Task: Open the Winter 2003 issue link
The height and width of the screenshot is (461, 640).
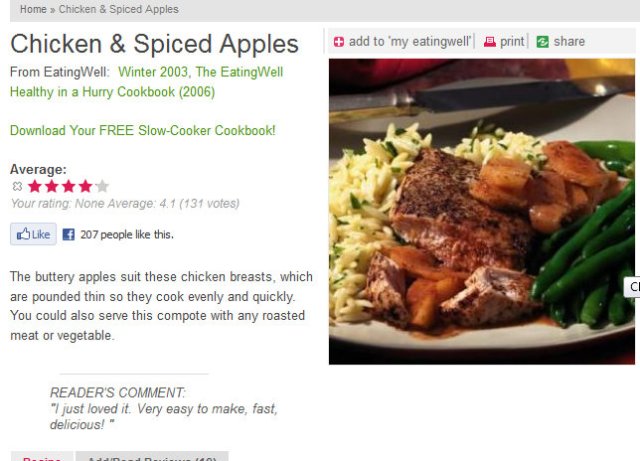Action: click(153, 72)
